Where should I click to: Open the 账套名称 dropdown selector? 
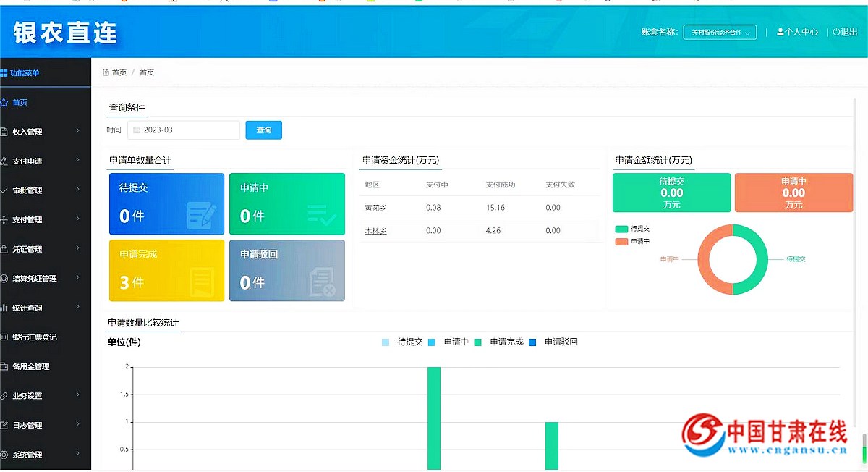(720, 32)
